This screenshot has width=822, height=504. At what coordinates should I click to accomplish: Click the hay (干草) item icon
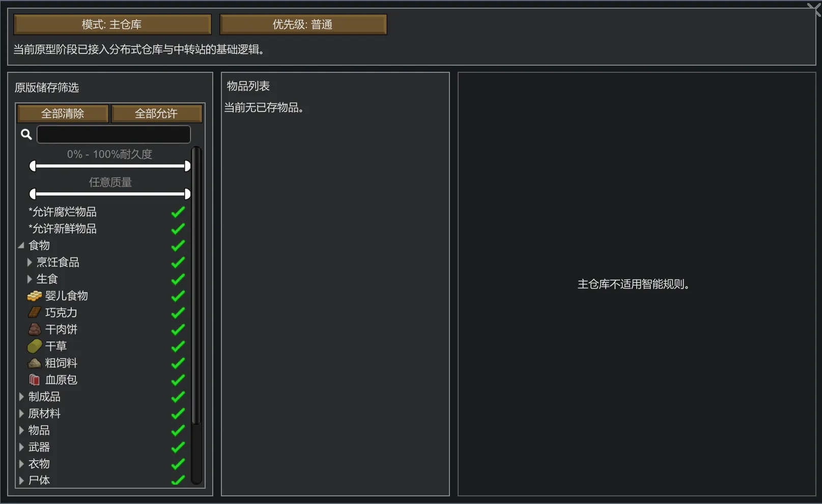(x=34, y=346)
